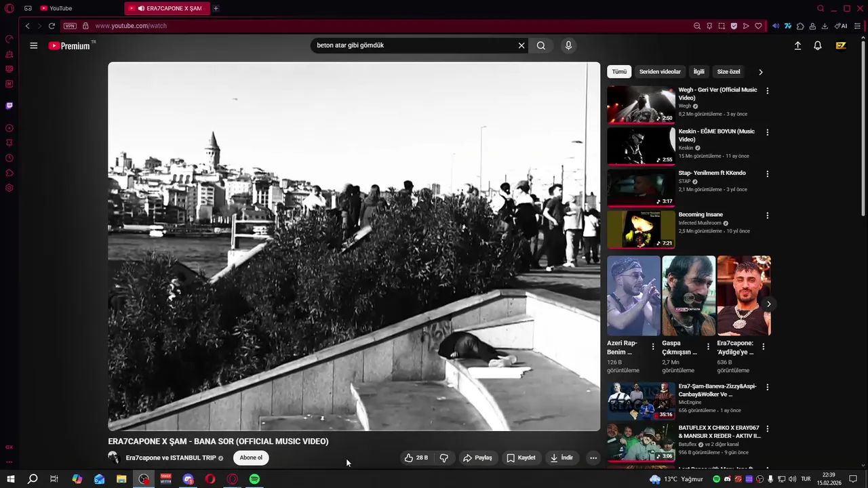Viewport: 868px width, 488px height.
Task: Open the Opera sidebar settings gear
Action: (9, 188)
